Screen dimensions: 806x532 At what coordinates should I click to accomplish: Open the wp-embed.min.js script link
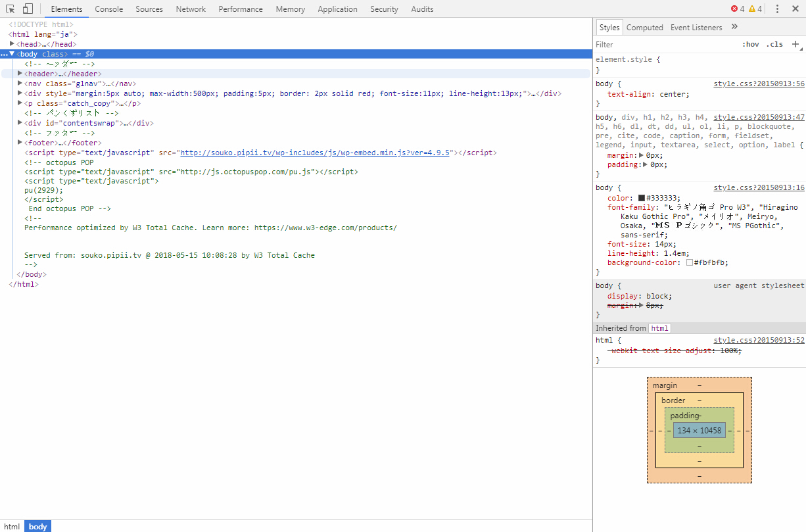[314, 153]
